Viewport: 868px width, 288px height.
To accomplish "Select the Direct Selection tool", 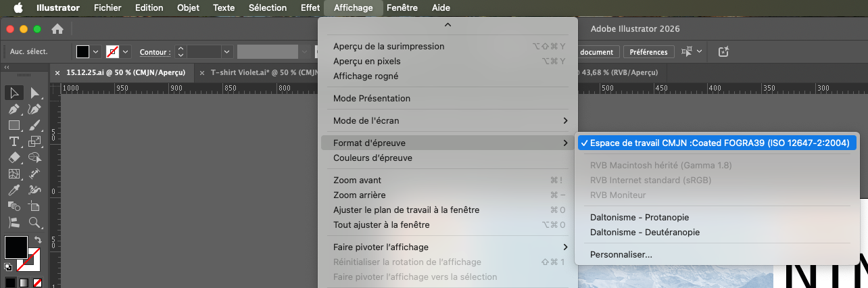I will click(x=34, y=93).
